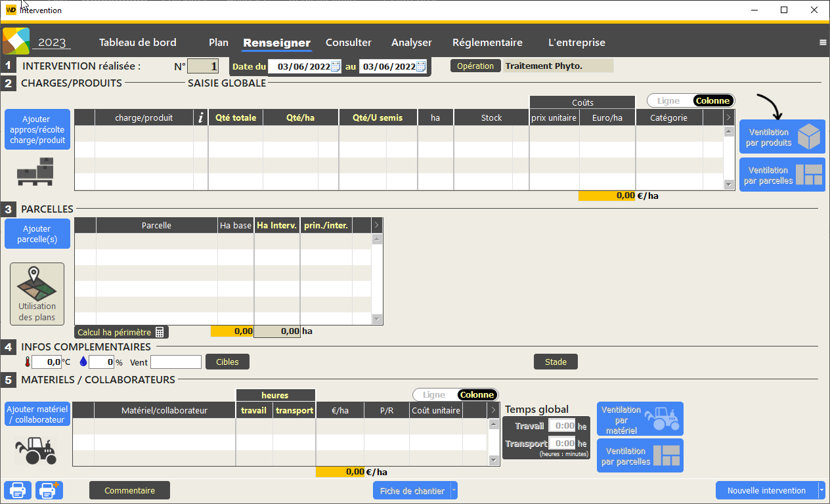Open the Consulter menu tab
The height and width of the screenshot is (504, 830).
tap(349, 43)
